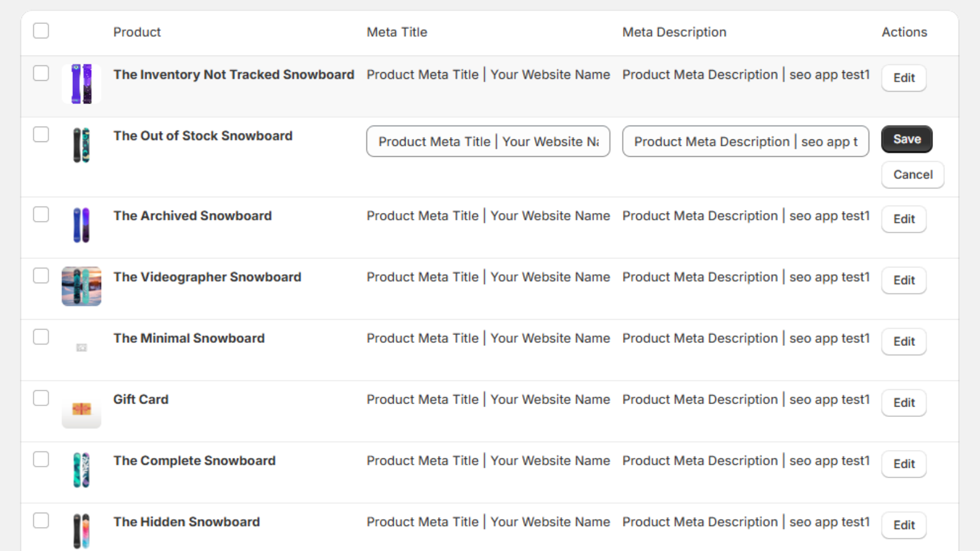Check the row for The Out of Stock Snowboard
The image size is (980, 551).
(x=41, y=135)
